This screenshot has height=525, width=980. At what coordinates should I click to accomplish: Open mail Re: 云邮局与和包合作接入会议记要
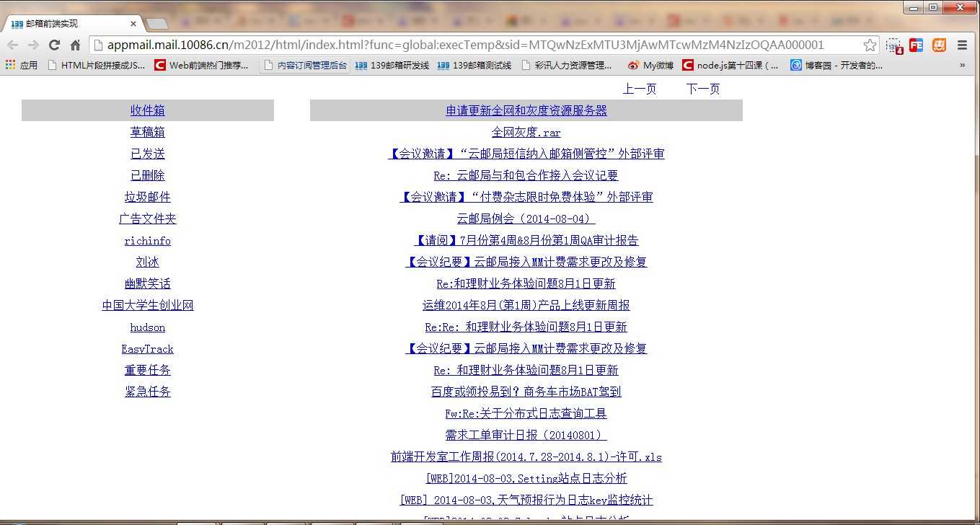point(526,175)
